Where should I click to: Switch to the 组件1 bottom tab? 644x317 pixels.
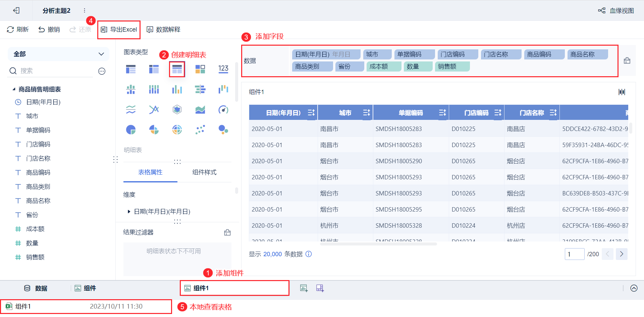point(234,288)
